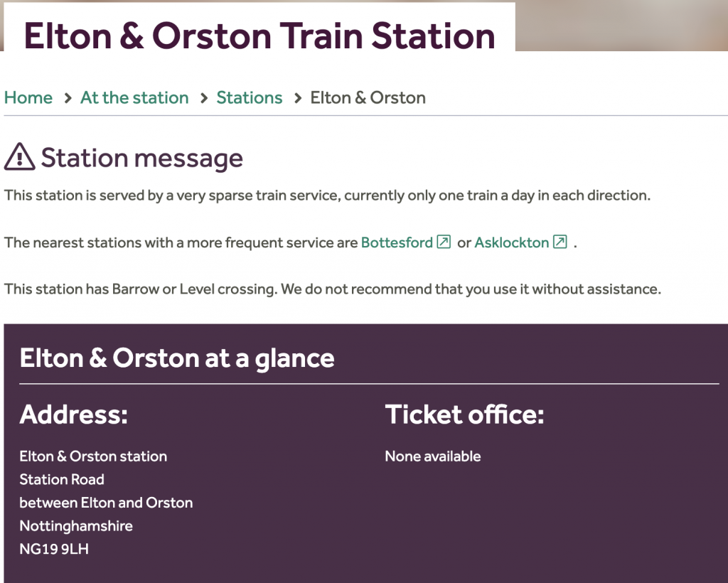Open the Asklockton station link
The image size is (728, 583).
click(x=512, y=242)
